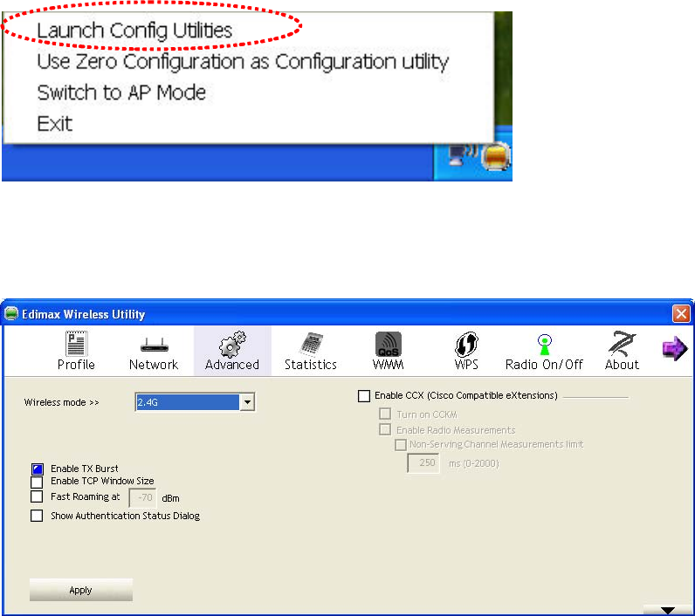
Task: Expand the panel with the bottom black triangle
Action: 667,610
